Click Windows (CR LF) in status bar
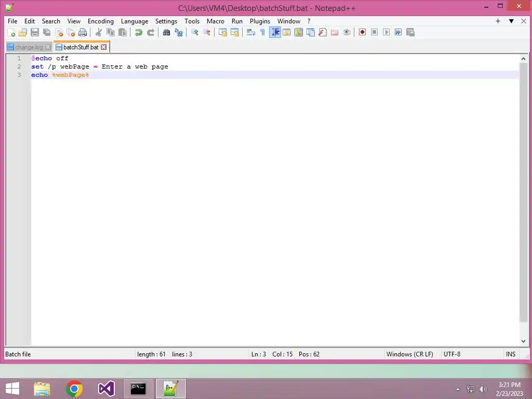Screen dimensions: 532x399 tap(409, 354)
